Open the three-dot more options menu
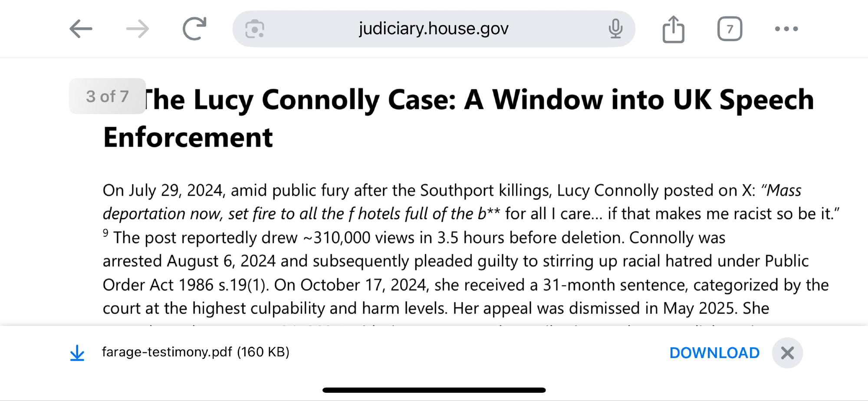The height and width of the screenshot is (401, 868). coord(786,29)
